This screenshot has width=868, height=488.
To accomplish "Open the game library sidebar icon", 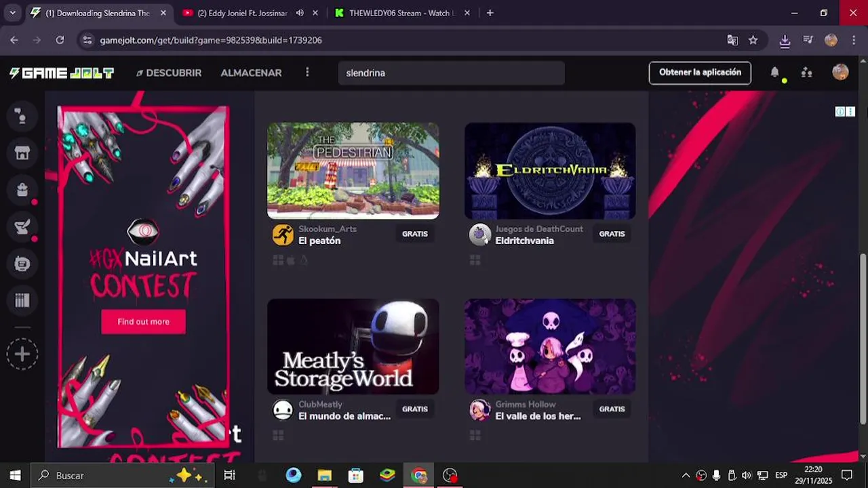I will coord(22,300).
